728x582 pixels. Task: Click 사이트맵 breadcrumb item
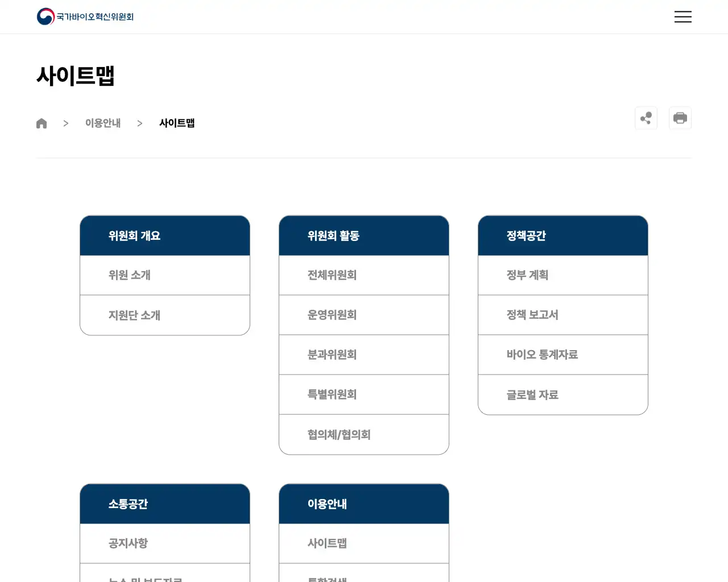pos(177,123)
